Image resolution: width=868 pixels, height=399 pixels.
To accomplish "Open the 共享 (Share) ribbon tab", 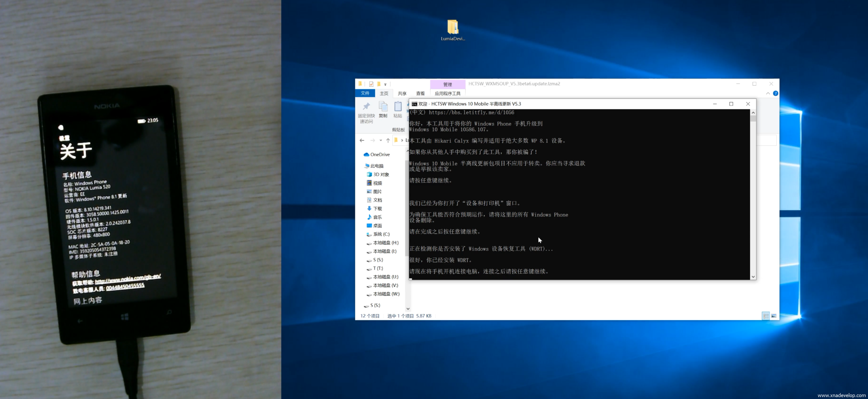I will pos(402,93).
